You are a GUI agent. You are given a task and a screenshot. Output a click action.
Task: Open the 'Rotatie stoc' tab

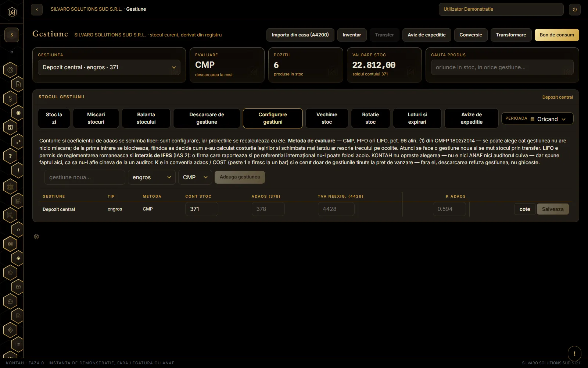coord(370,118)
